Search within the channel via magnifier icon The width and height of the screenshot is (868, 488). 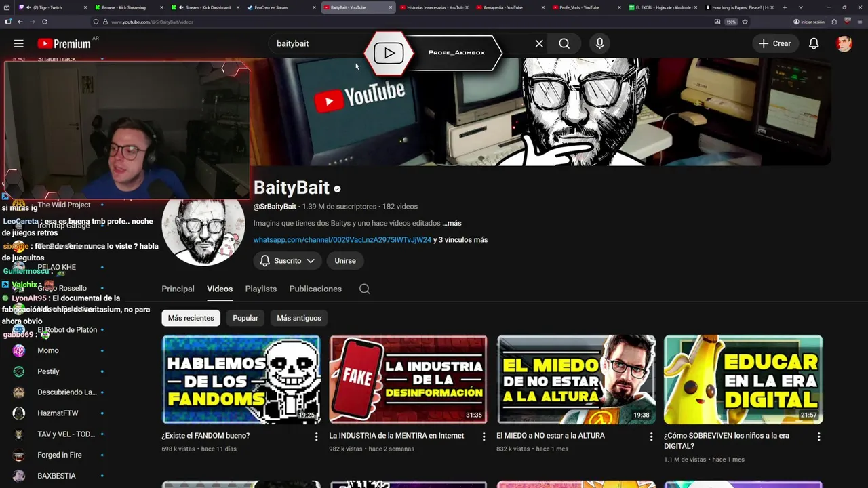click(x=364, y=289)
